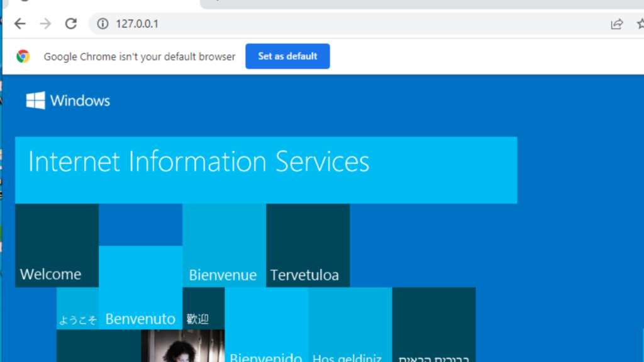Click the Chrome logo in the infobar
Image resolution: width=644 pixels, height=362 pixels.
[23, 57]
